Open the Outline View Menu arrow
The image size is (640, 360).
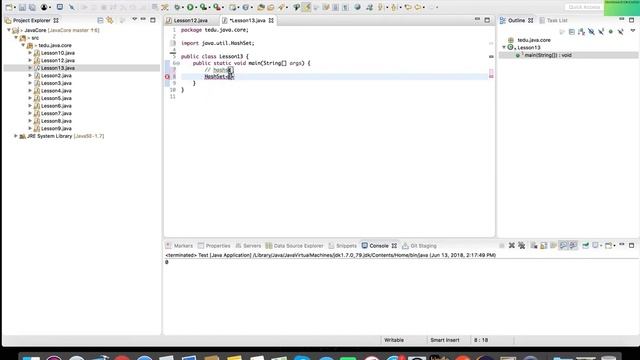pos(633,31)
